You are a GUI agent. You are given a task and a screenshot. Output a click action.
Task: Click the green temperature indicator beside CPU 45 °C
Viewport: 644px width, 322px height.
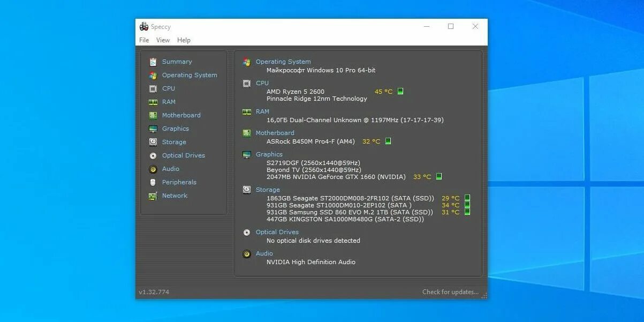pos(400,91)
